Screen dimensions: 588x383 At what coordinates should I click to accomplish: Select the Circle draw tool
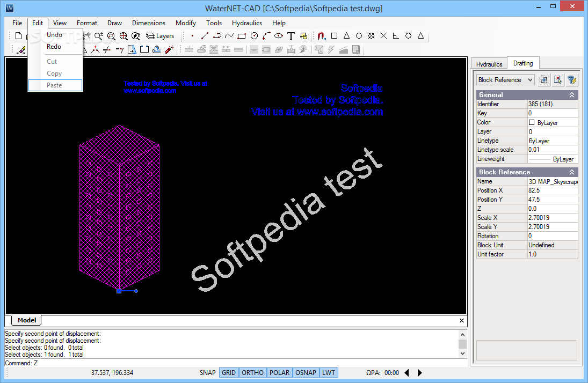254,36
